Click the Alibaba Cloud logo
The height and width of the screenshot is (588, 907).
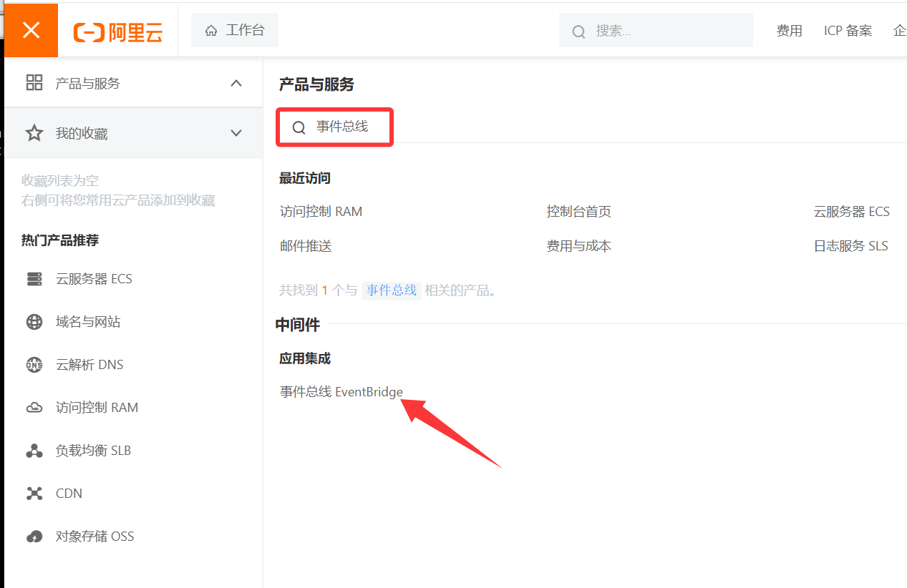pos(118,31)
